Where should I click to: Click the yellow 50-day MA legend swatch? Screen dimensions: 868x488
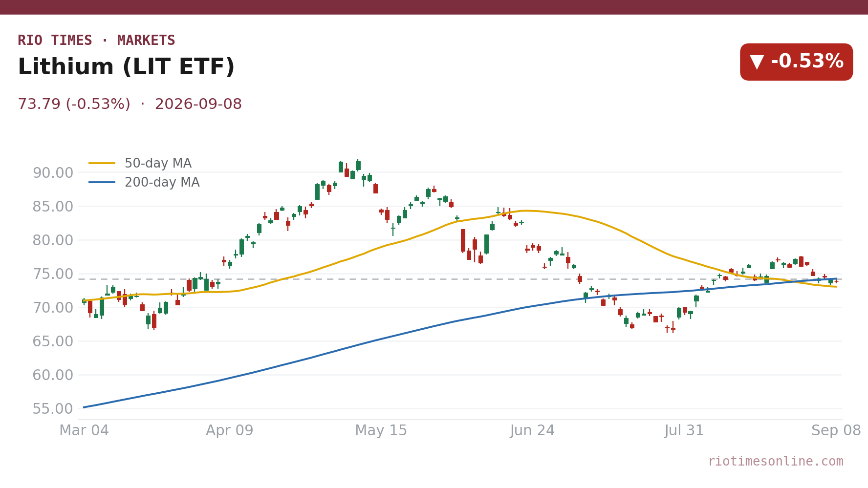point(102,163)
